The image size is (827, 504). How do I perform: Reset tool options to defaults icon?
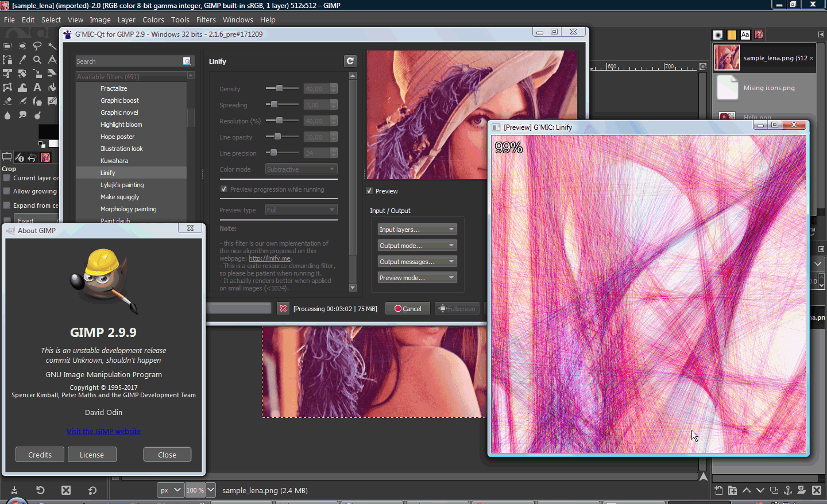click(x=92, y=490)
